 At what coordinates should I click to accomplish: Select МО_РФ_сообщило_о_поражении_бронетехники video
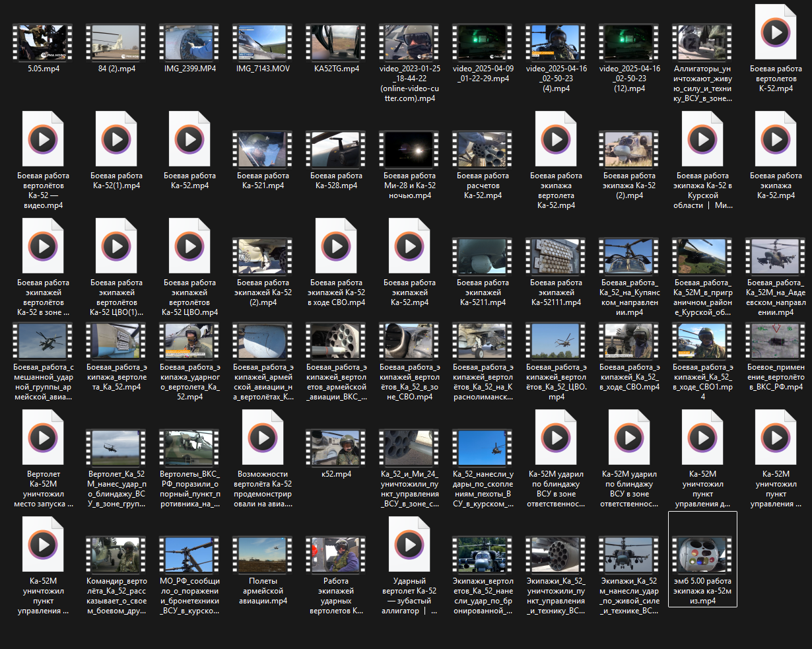[x=189, y=555]
